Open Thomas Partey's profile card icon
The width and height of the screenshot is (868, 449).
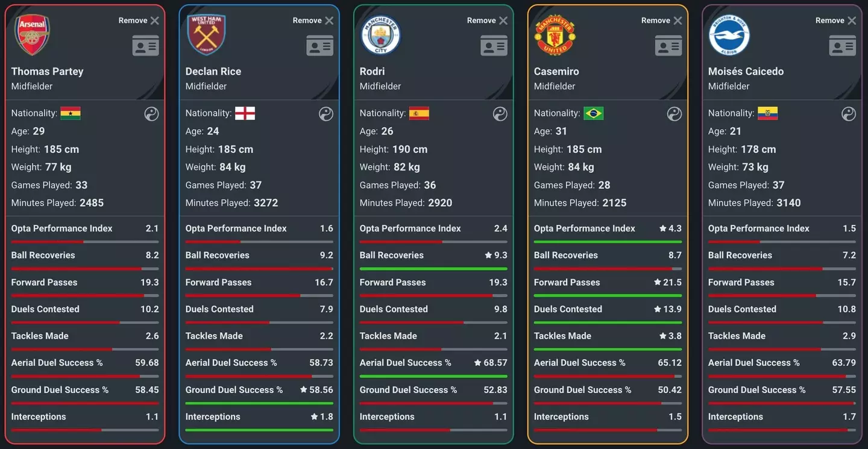tap(145, 46)
